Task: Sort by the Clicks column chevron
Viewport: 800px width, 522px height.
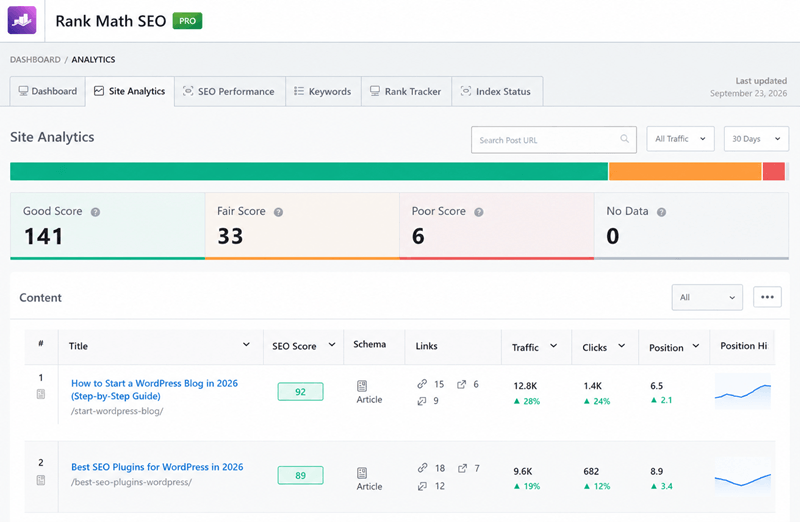Action: click(621, 346)
